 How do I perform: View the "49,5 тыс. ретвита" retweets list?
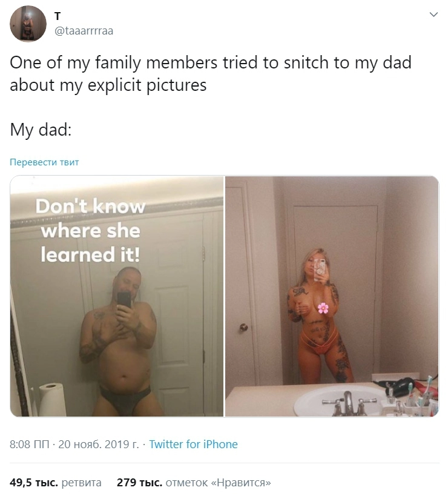click(x=56, y=483)
